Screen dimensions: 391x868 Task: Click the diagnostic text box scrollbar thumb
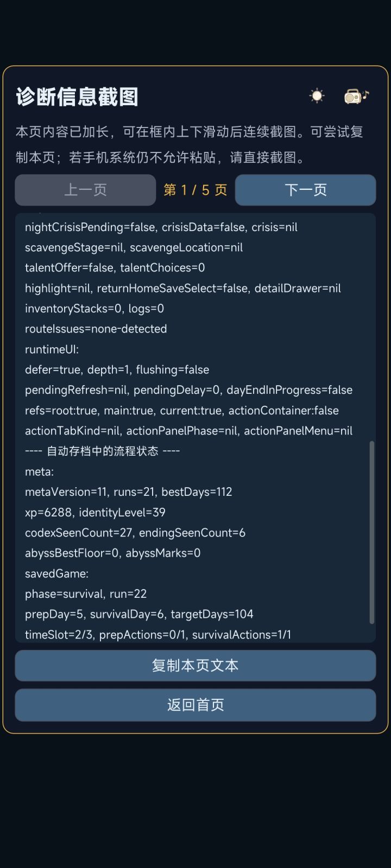[x=372, y=532]
